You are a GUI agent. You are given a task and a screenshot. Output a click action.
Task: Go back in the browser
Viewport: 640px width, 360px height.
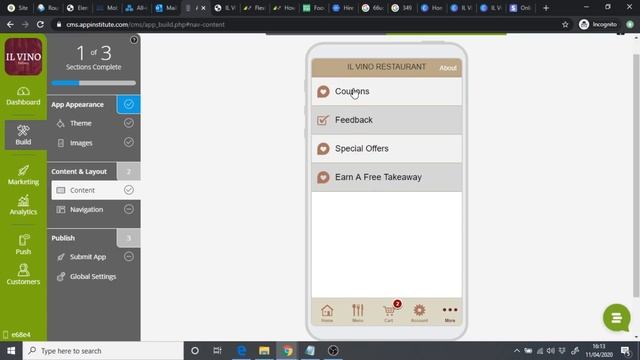pos(10,24)
